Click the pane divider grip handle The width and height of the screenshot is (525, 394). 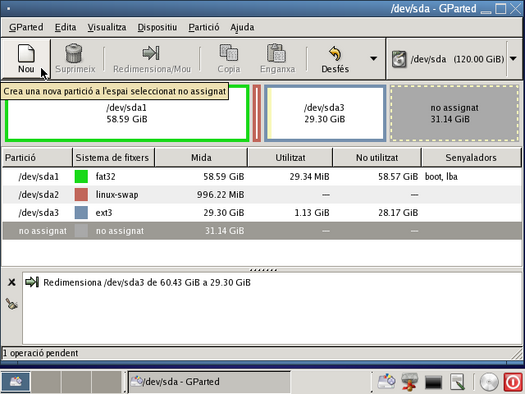(x=263, y=270)
